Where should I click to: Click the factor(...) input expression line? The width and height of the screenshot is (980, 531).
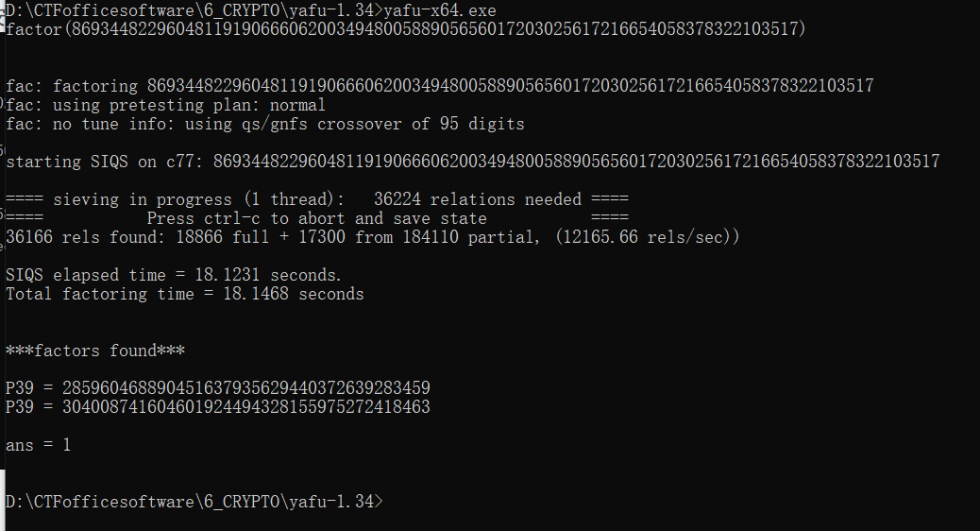[x=406, y=29]
